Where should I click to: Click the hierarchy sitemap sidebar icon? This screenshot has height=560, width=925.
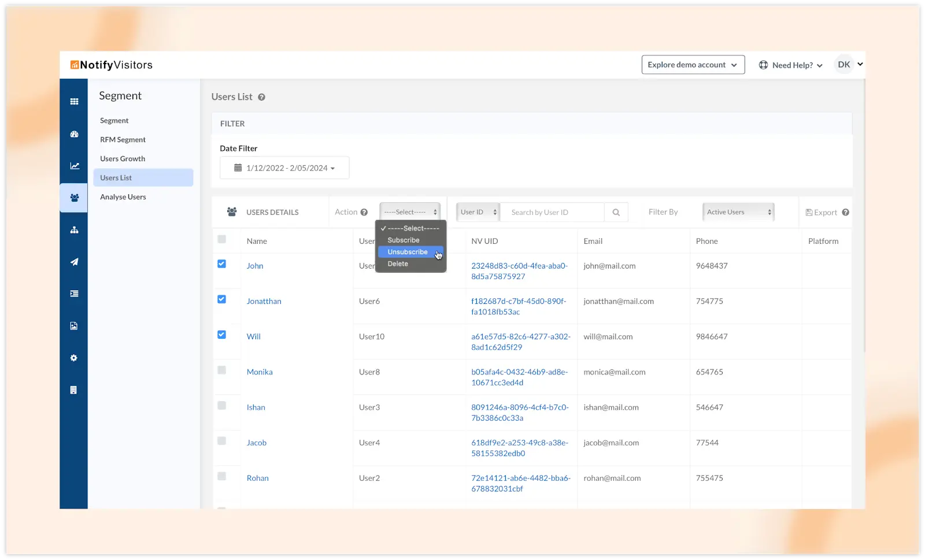pyautogui.click(x=74, y=230)
